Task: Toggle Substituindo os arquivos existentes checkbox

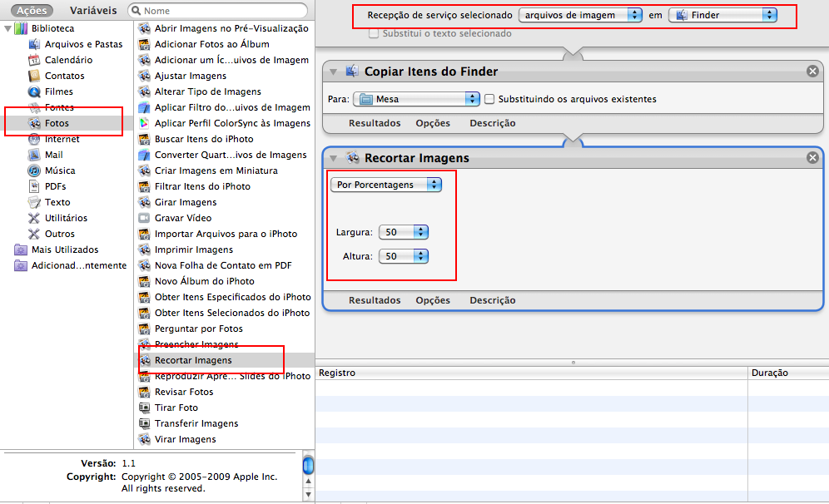Action: pyautogui.click(x=489, y=99)
